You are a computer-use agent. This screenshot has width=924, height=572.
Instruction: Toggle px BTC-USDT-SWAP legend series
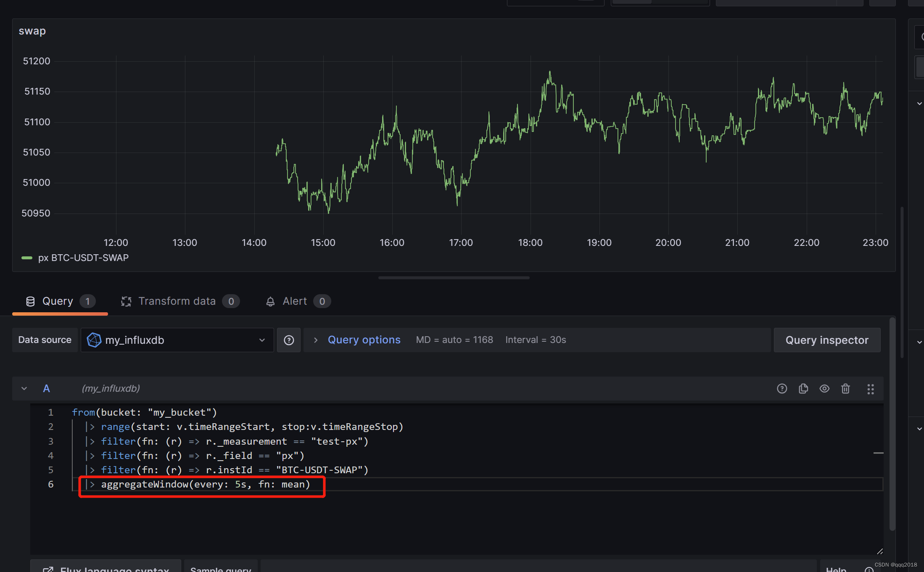(x=27, y=258)
